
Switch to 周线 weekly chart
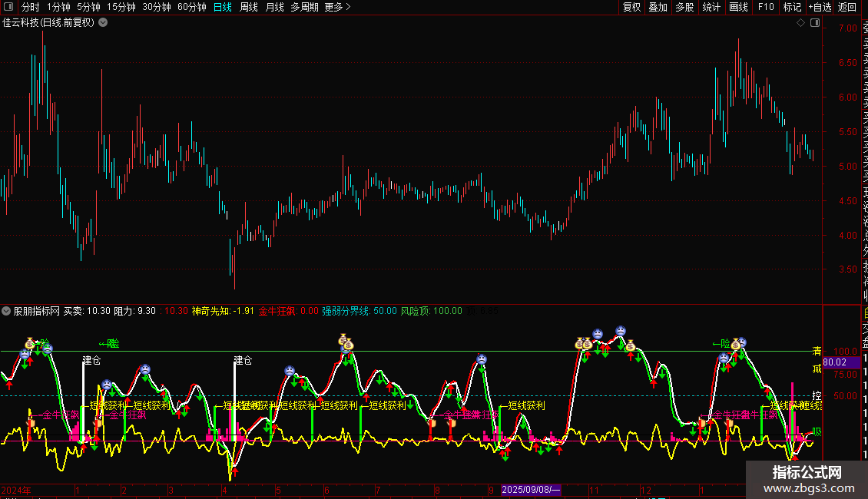[249, 7]
